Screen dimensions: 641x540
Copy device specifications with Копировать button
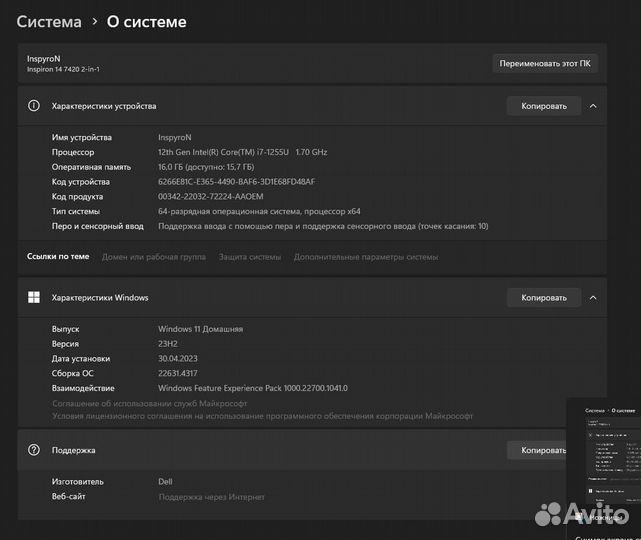[543, 106]
